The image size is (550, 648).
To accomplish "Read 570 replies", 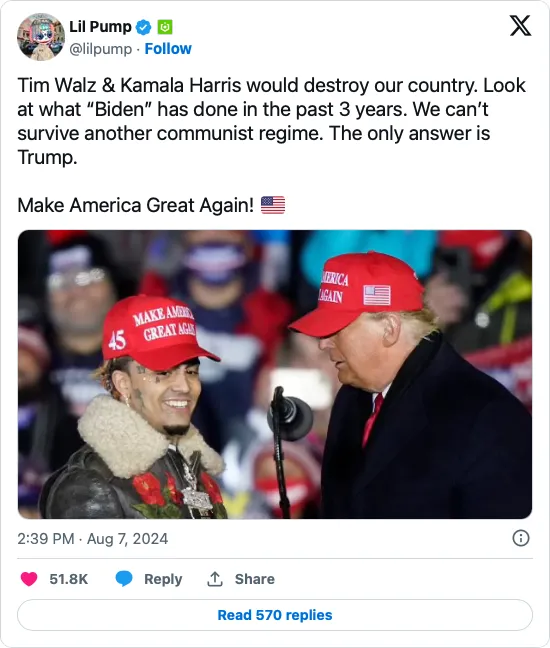I will [x=275, y=615].
